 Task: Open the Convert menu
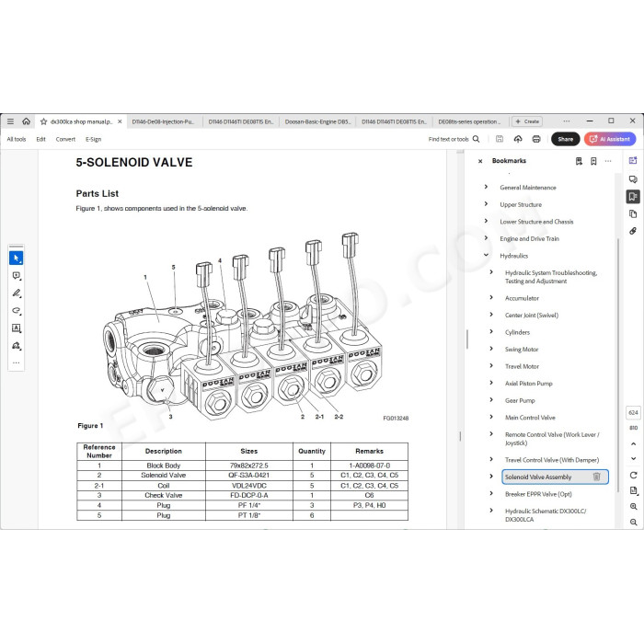pos(65,139)
